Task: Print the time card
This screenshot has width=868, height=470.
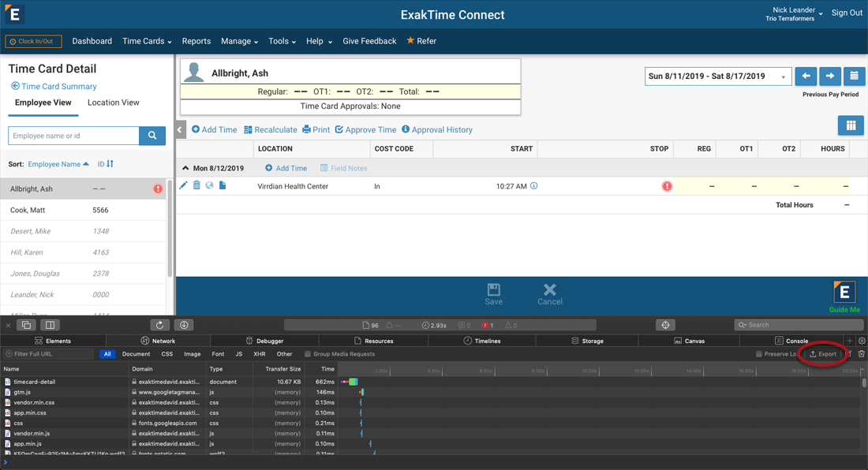Action: coord(316,130)
